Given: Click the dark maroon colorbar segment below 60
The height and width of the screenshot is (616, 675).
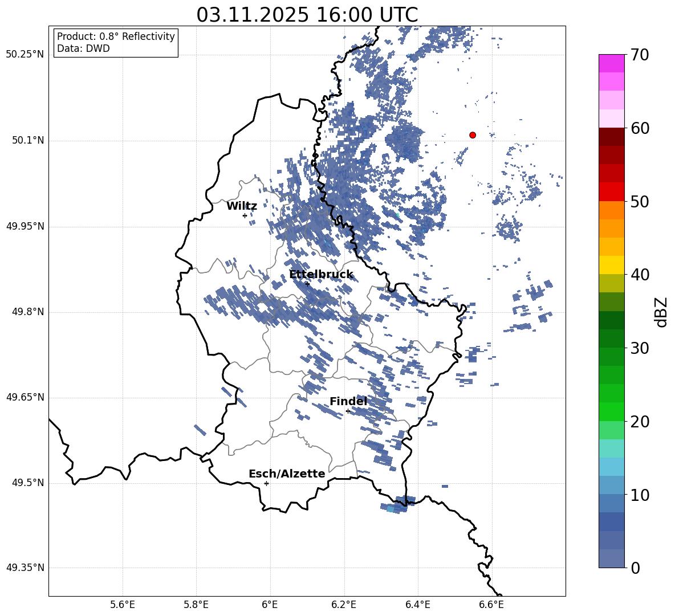Looking at the screenshot, I should (x=612, y=137).
